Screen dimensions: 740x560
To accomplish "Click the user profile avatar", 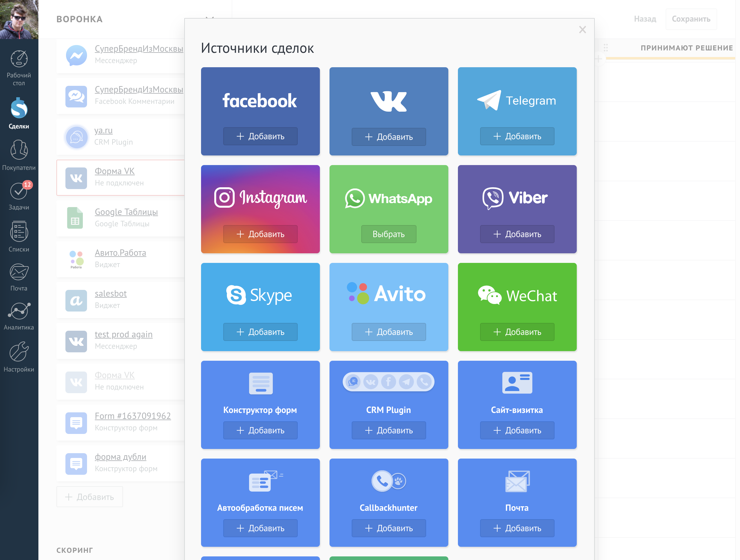I will click(19, 20).
